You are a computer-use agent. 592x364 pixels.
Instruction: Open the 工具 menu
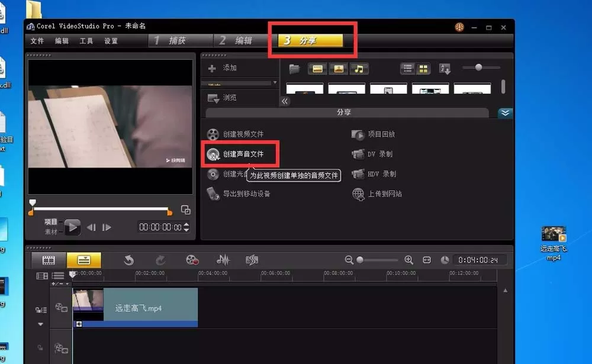point(86,41)
